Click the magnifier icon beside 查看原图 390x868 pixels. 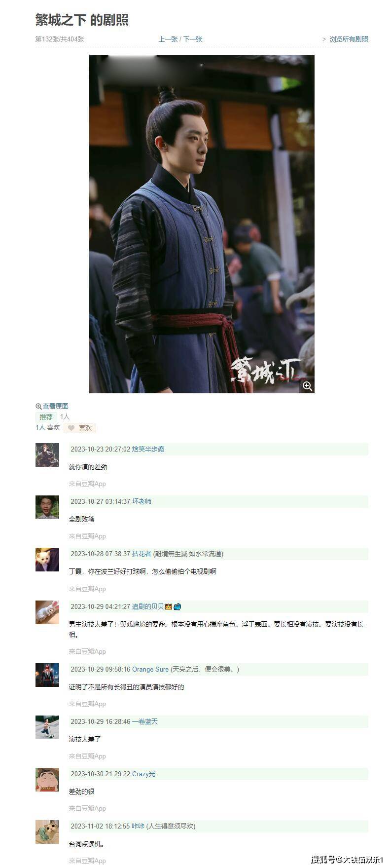tap(38, 406)
